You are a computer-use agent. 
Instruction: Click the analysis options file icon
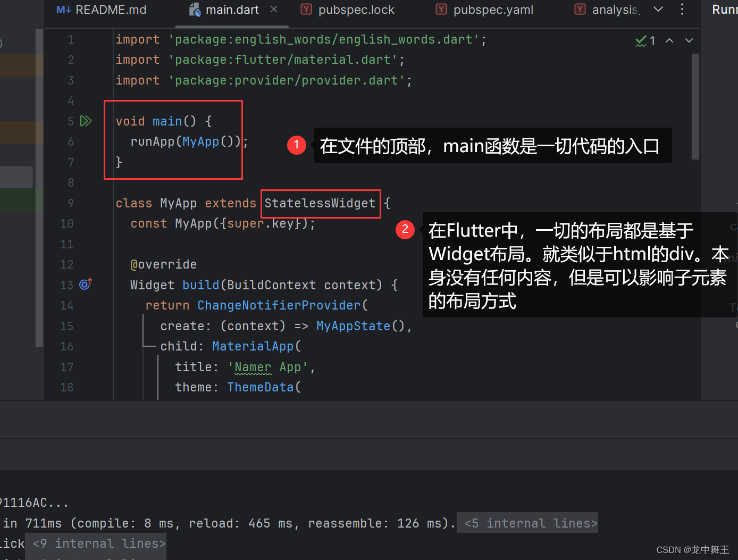pyautogui.click(x=580, y=9)
